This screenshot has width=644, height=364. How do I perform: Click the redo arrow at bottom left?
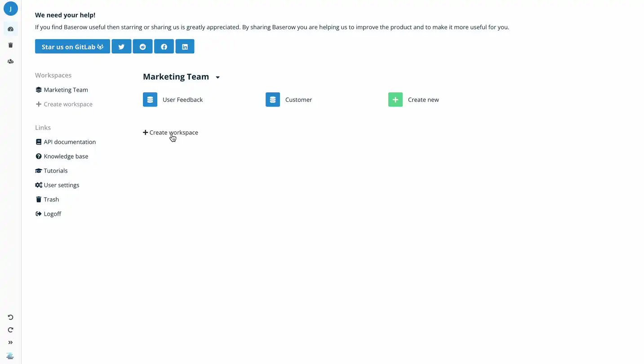point(10,329)
